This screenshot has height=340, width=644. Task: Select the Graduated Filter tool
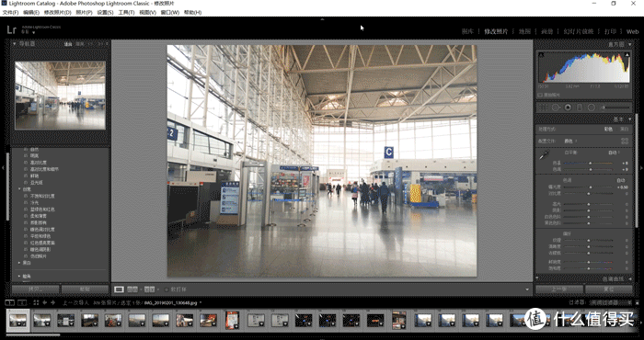(x=580, y=107)
